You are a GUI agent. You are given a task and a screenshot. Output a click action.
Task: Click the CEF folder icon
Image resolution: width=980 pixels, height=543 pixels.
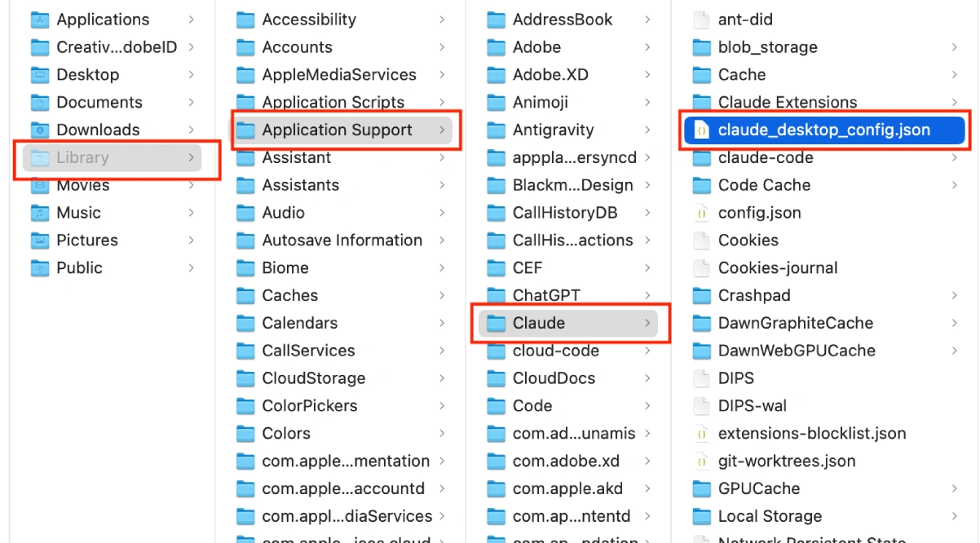(496, 267)
